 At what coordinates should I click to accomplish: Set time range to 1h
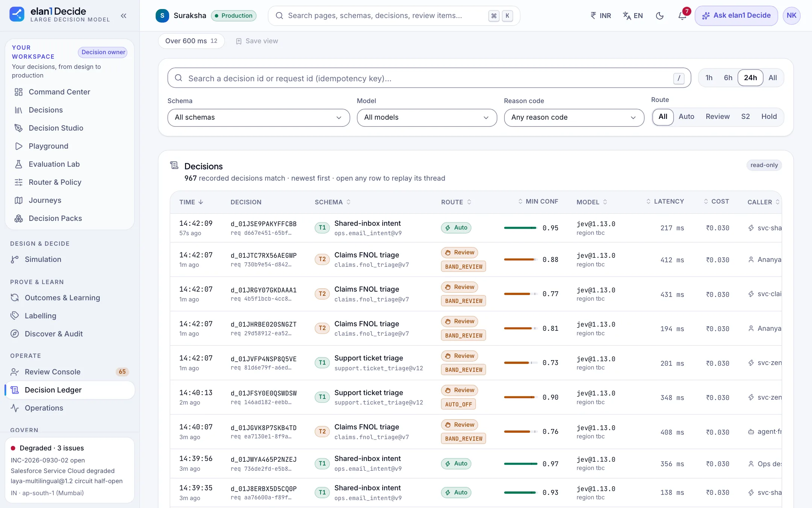click(x=709, y=78)
